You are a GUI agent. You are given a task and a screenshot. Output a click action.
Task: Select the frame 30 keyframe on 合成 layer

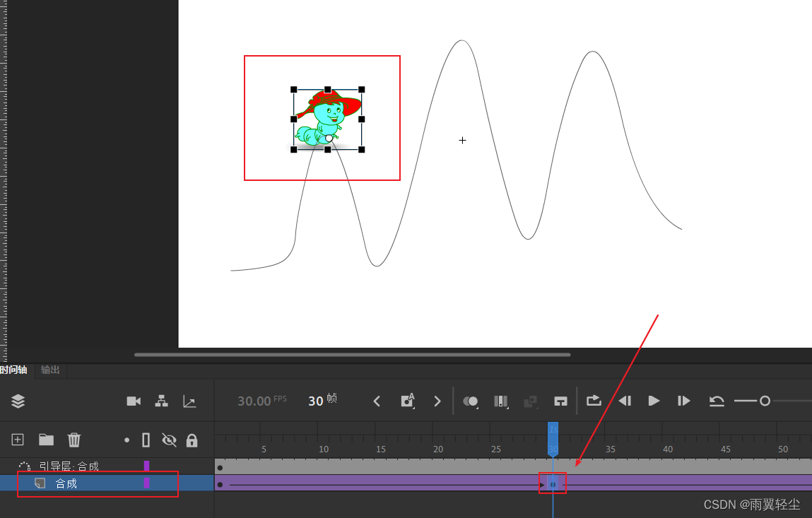click(553, 484)
